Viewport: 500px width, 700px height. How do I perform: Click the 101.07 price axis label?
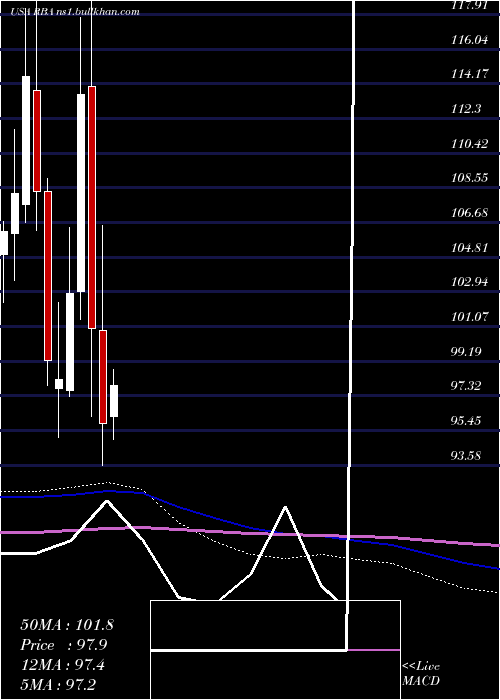470,317
